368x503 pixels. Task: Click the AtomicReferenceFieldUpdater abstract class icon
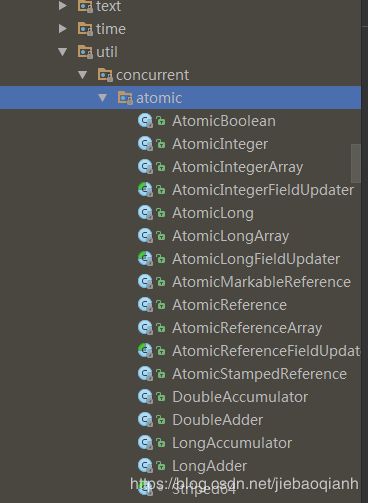click(x=145, y=351)
